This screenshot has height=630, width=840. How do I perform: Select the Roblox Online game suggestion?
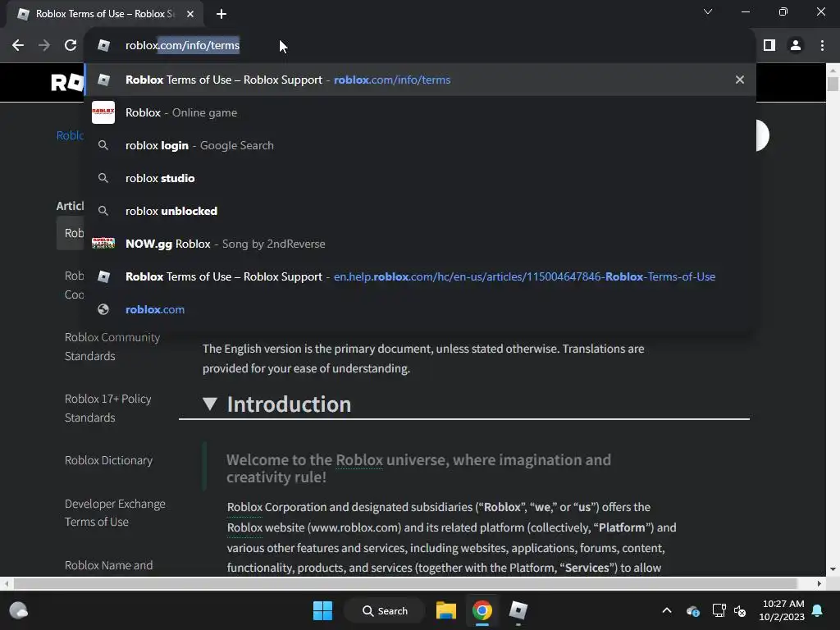tap(420, 112)
